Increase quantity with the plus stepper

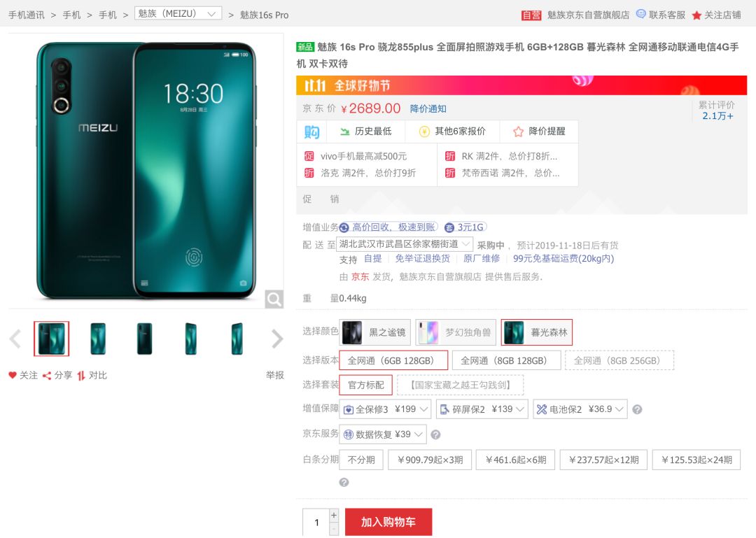[334, 515]
